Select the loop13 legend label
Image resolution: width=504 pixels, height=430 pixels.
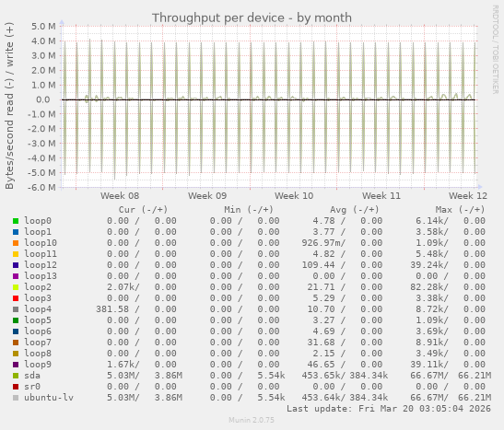(41, 276)
